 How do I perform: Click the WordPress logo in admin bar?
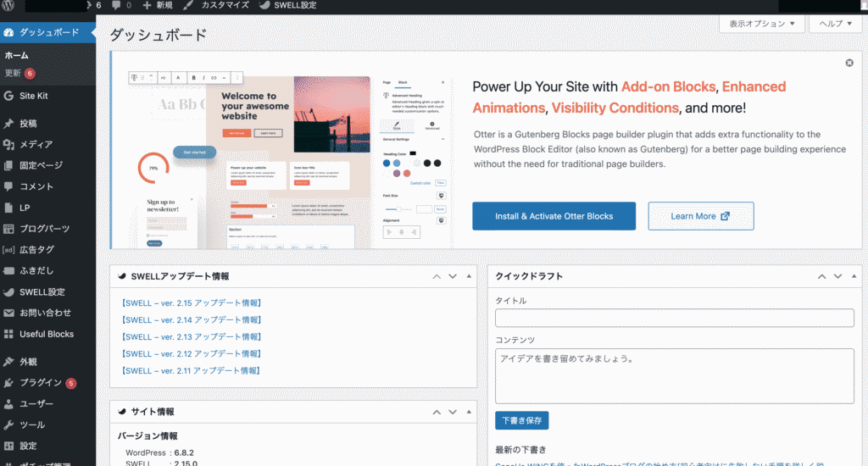(x=10, y=5)
